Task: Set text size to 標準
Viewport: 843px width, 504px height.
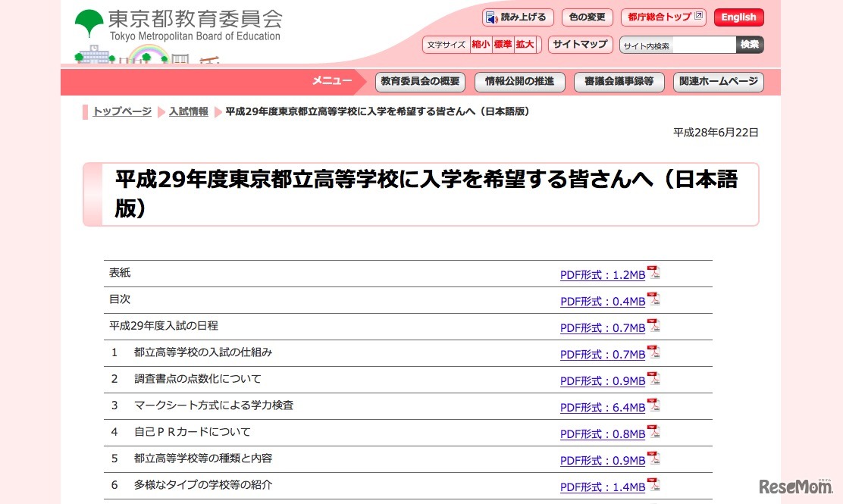Action: click(x=503, y=45)
